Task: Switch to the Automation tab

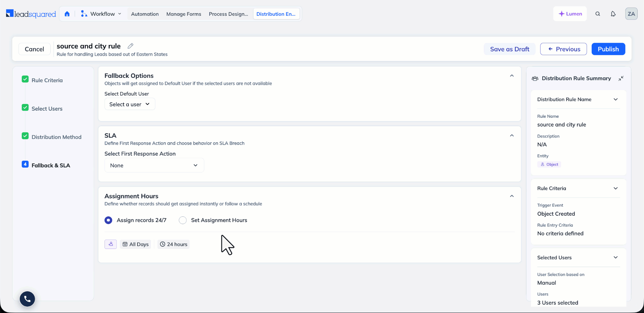Action: click(145, 14)
